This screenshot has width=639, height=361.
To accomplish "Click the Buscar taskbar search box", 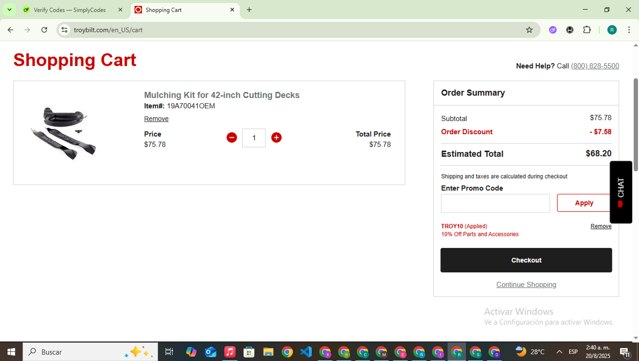I will click(90, 352).
